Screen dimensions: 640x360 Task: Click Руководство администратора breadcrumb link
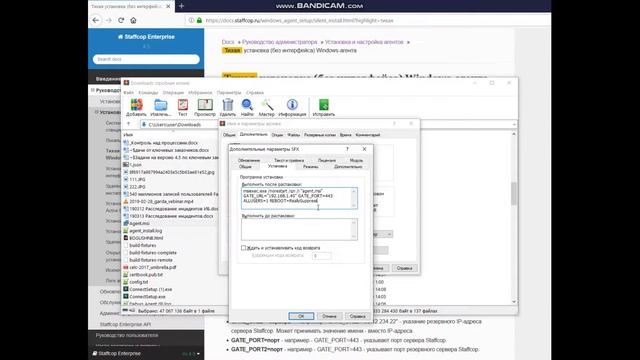point(279,42)
